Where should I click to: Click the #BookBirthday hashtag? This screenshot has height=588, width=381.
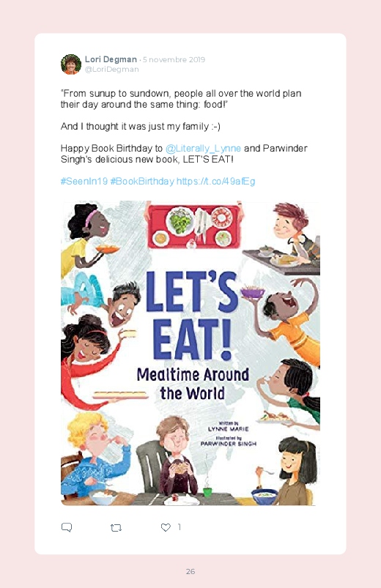(x=142, y=182)
